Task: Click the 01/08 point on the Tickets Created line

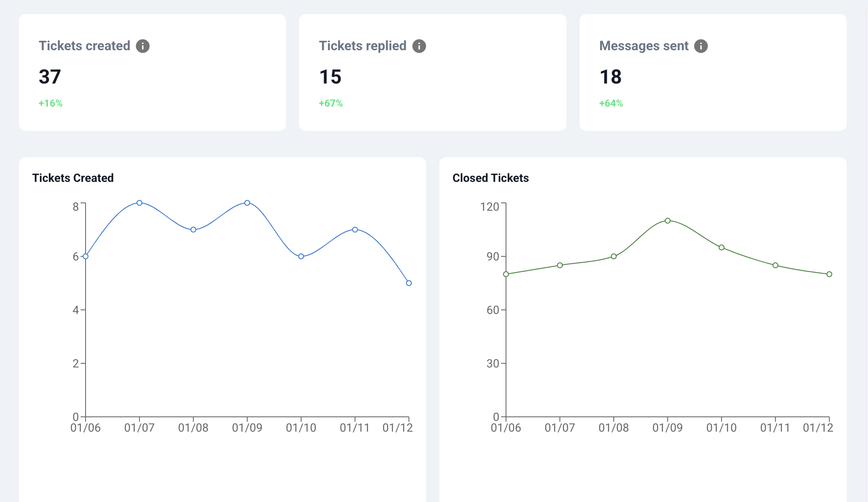Action: pos(193,230)
